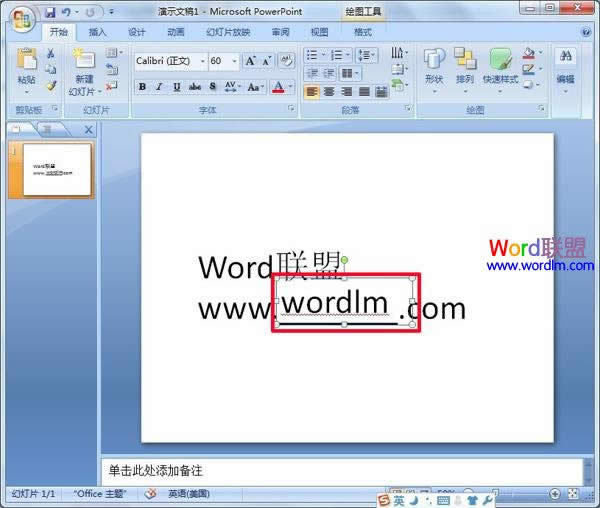
Task: Switch to the 设计 tab
Action: (x=137, y=32)
